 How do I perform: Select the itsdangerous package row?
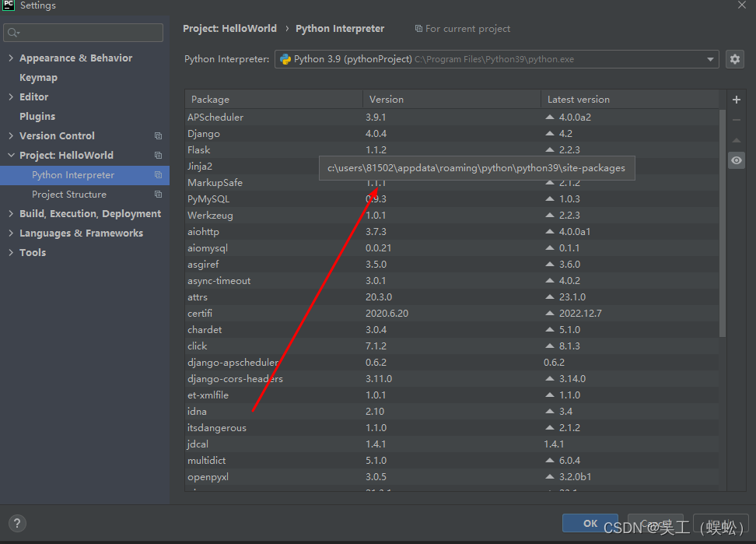pyautogui.click(x=452, y=428)
